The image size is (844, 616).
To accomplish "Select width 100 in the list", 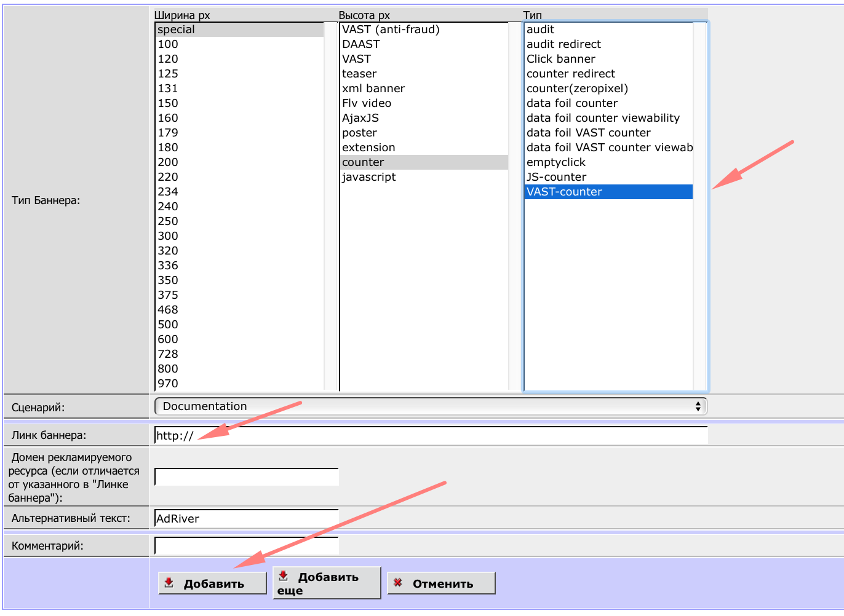I will [239, 44].
